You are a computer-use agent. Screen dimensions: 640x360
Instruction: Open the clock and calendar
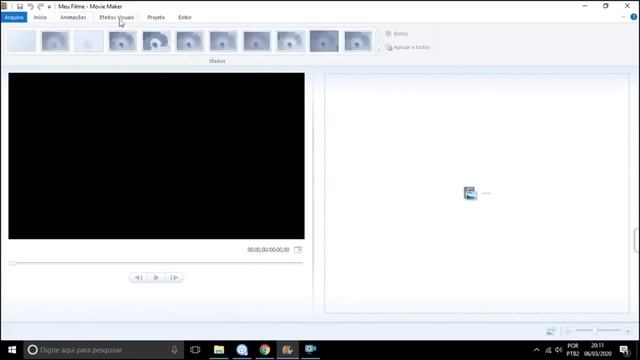tap(598, 350)
